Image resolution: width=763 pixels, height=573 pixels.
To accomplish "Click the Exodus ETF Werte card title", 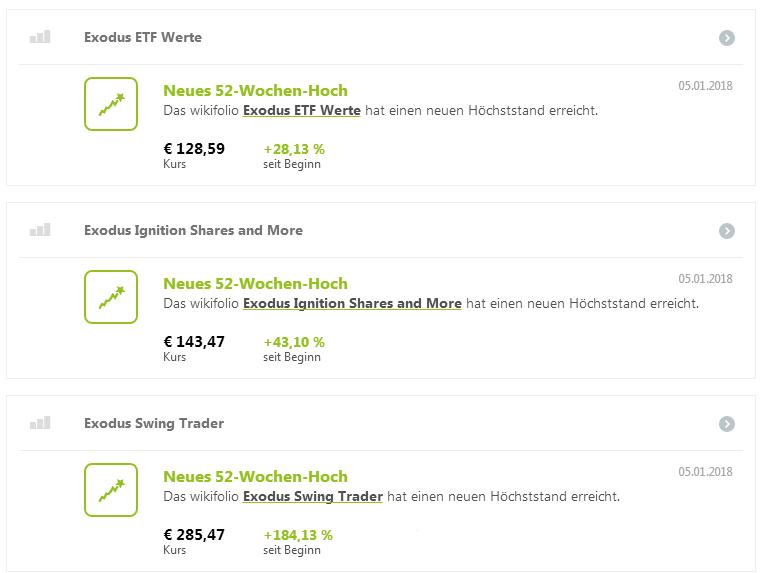I will 143,37.
